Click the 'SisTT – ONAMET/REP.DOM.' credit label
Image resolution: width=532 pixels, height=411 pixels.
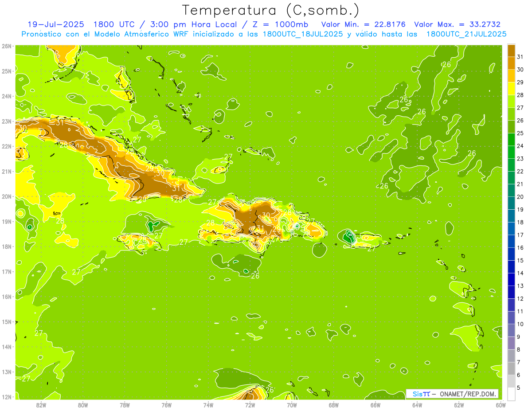(452, 394)
